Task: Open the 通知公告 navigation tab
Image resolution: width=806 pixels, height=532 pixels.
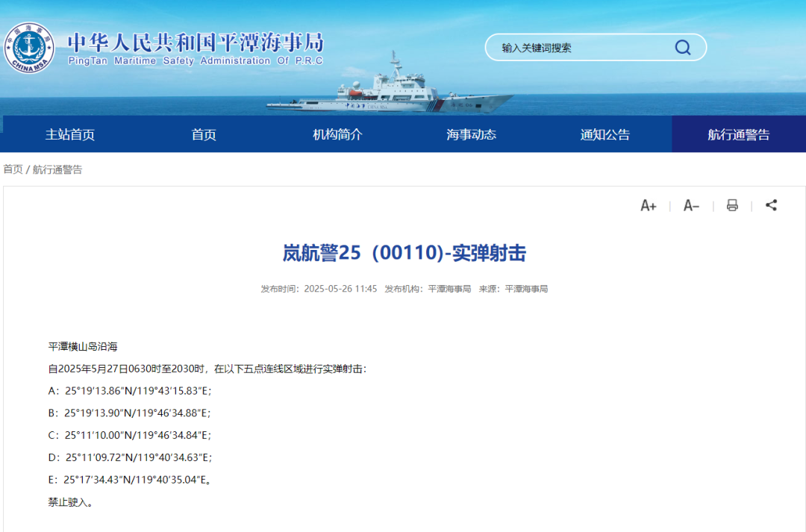Action: (x=604, y=135)
